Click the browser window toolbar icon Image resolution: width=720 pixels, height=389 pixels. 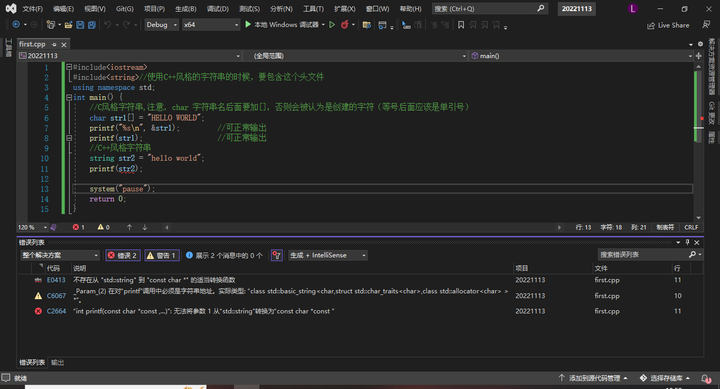click(382, 25)
